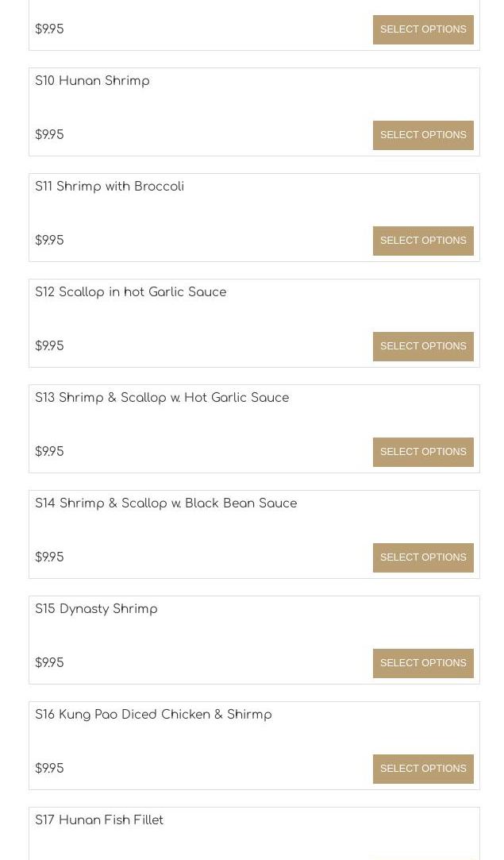Click the $9.95 price under S15 Dynasty Shrimp
The height and width of the screenshot is (860, 504).
pos(49,663)
